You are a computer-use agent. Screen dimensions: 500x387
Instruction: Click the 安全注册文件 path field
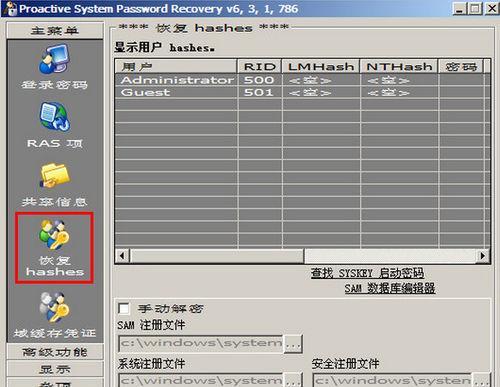392,380
